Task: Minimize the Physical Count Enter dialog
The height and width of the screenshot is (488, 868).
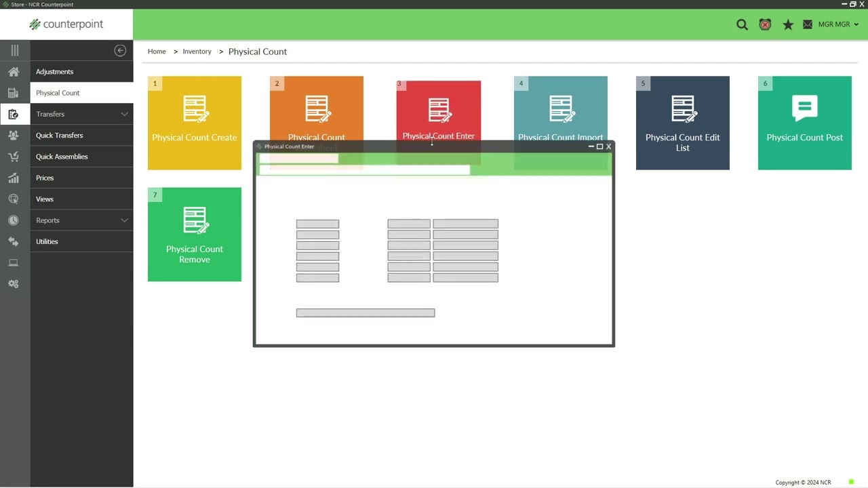Action: point(591,146)
